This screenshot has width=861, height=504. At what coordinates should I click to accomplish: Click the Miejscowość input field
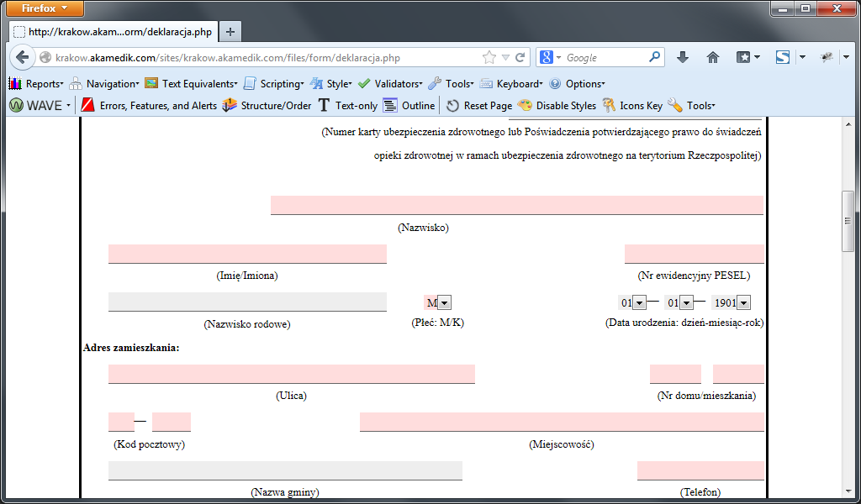pyautogui.click(x=562, y=422)
